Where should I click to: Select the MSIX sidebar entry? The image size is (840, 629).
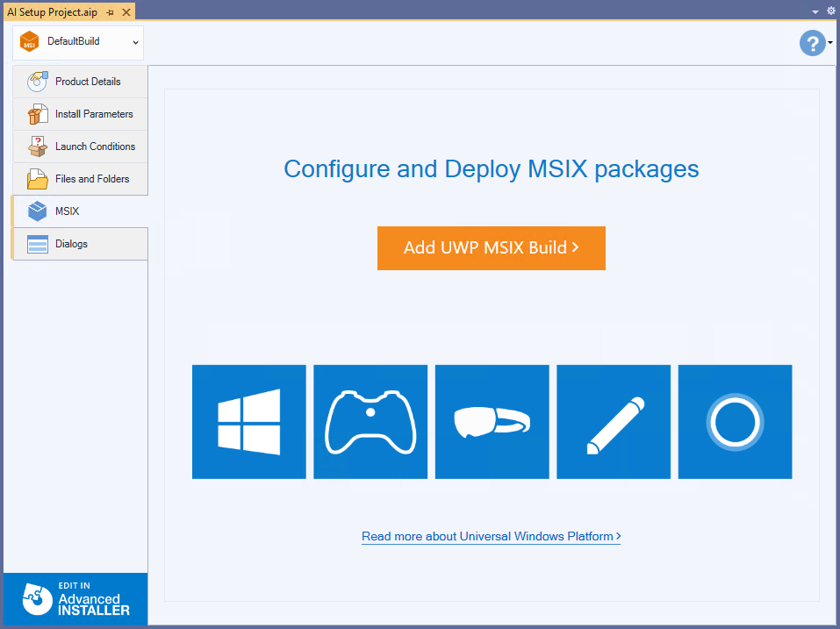tap(81, 211)
